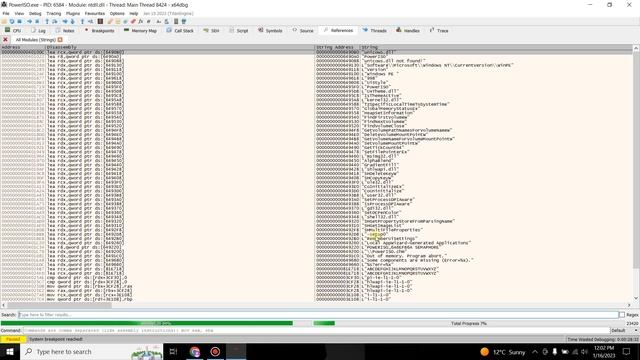
Task: Click the Run arrow toolbar icon
Action: coord(29,21)
